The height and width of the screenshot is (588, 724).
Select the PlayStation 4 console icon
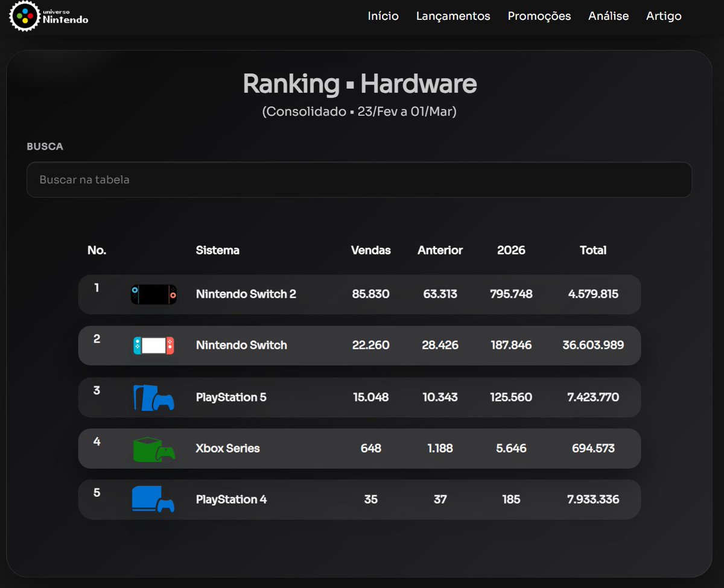[153, 499]
